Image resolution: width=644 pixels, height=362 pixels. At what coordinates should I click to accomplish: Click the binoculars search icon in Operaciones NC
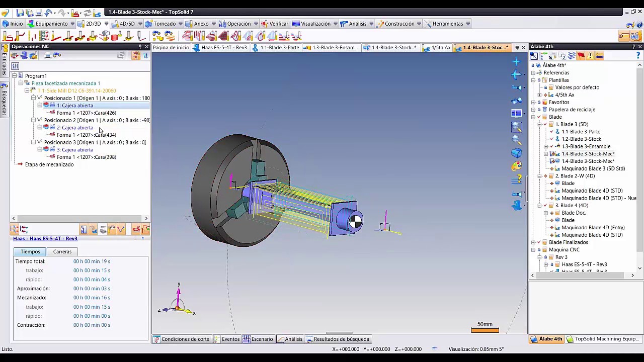57,56
